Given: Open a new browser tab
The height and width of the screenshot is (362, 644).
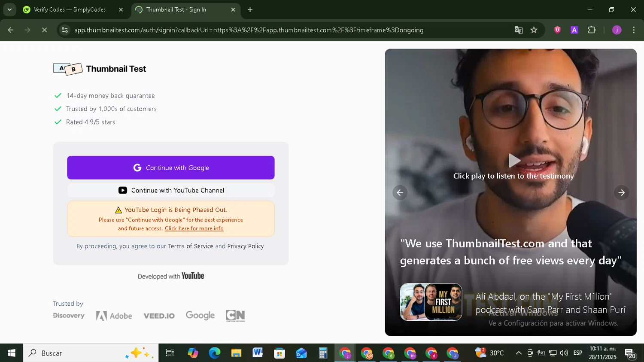Looking at the screenshot, I should pos(250,9).
